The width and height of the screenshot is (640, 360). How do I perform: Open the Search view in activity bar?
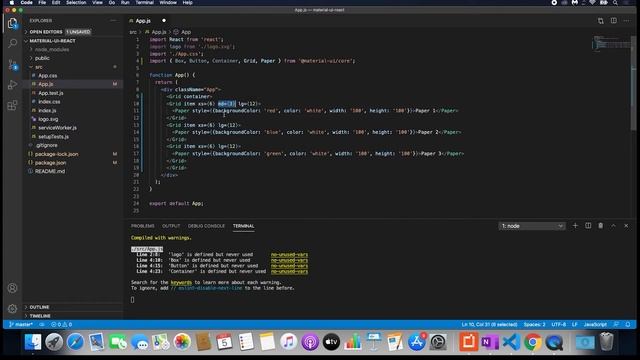click(12, 43)
